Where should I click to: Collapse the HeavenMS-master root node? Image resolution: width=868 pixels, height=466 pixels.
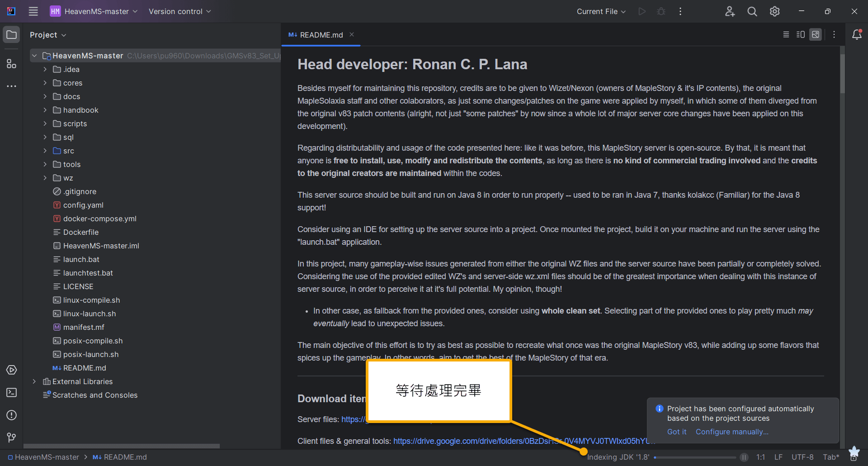click(34, 56)
